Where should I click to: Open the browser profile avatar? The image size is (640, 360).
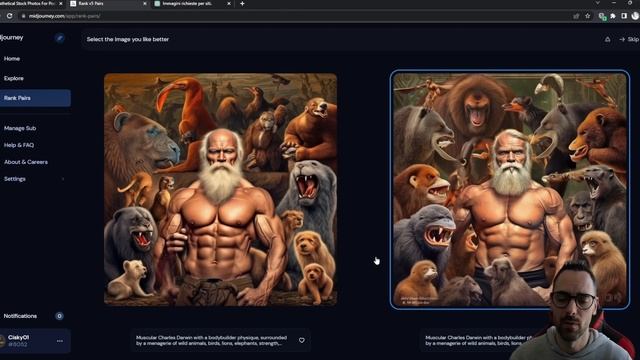point(635,16)
